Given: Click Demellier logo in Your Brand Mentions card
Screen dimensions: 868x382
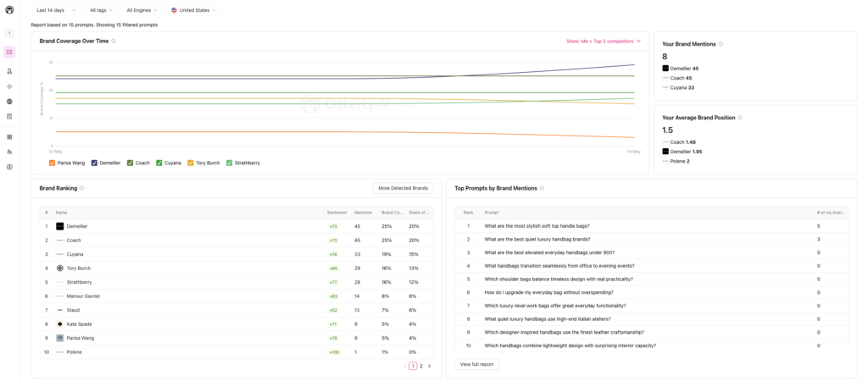Looking at the screenshot, I should pyautogui.click(x=665, y=69).
